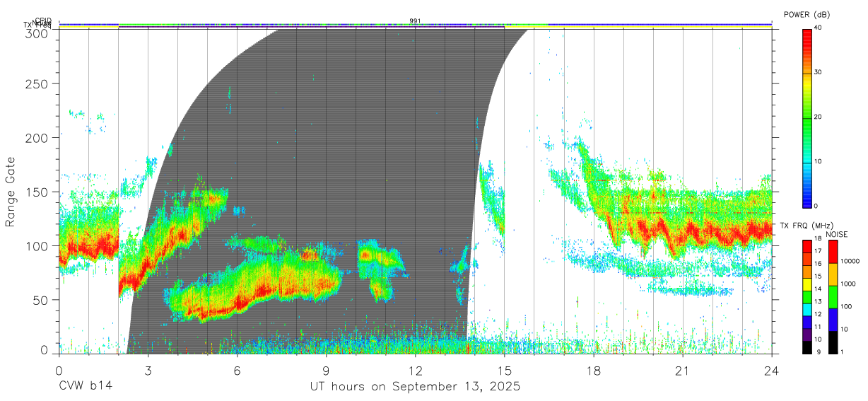Click the 20 tick on the POWER scale

point(817,117)
